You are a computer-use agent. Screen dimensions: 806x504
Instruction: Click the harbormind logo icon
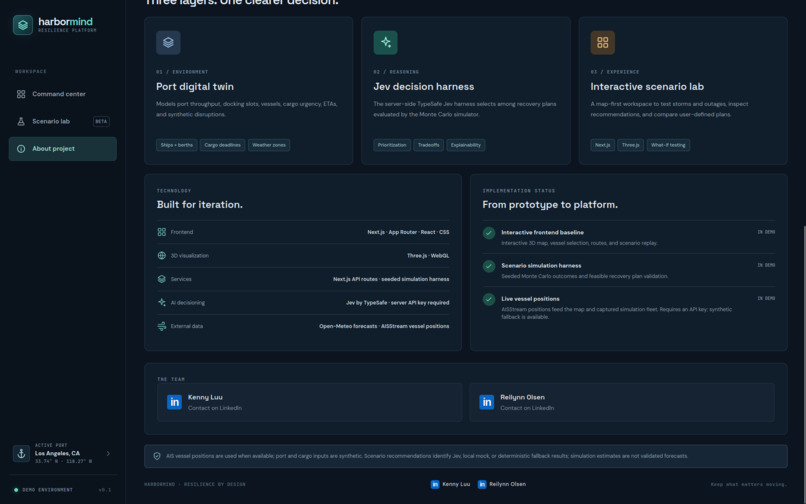[23, 25]
